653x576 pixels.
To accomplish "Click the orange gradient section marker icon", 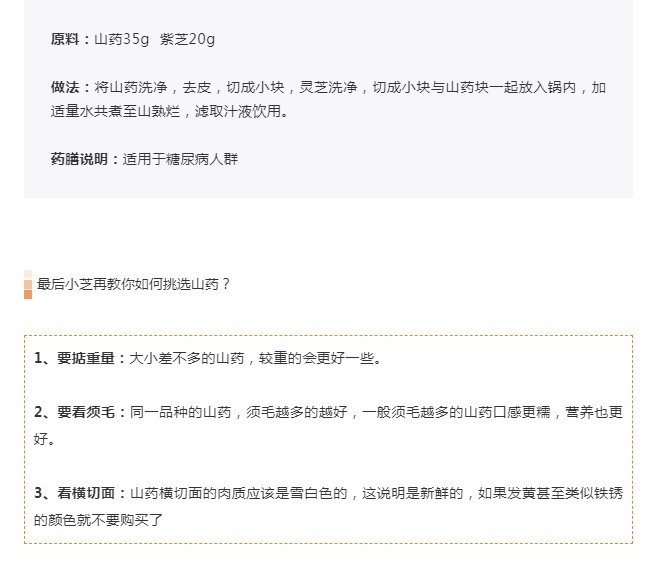I will click(28, 284).
